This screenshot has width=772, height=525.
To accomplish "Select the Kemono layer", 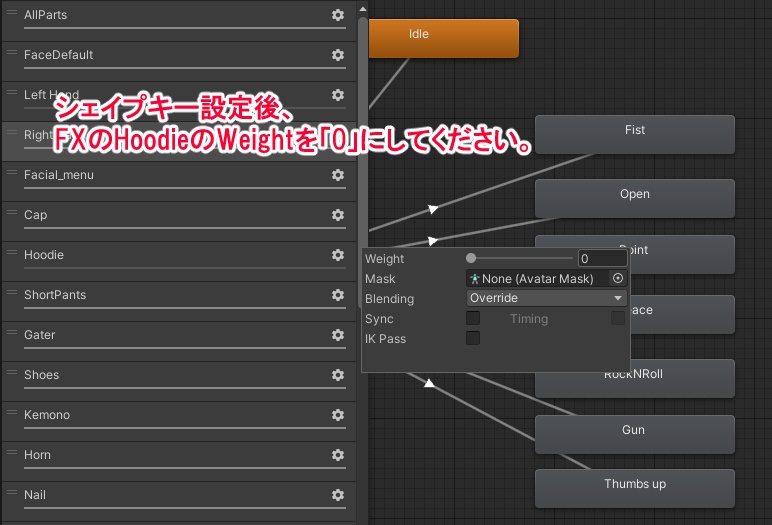I will point(179,421).
